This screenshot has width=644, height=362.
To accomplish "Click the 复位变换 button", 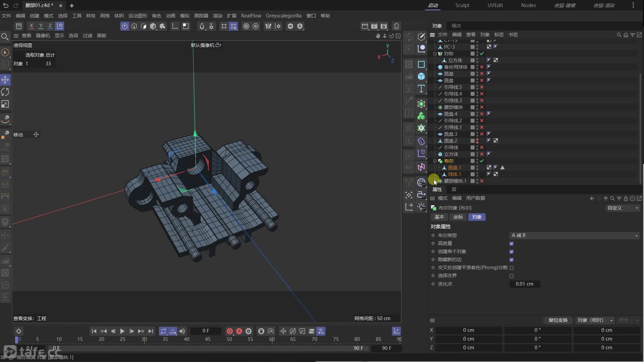I will click(x=558, y=320).
